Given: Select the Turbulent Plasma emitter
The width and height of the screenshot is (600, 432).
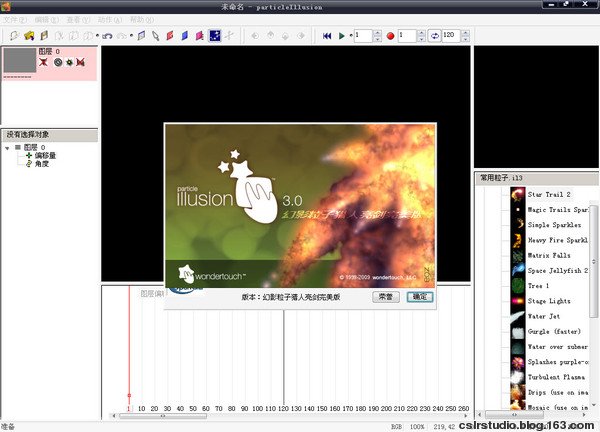Looking at the screenshot, I should coord(556,377).
